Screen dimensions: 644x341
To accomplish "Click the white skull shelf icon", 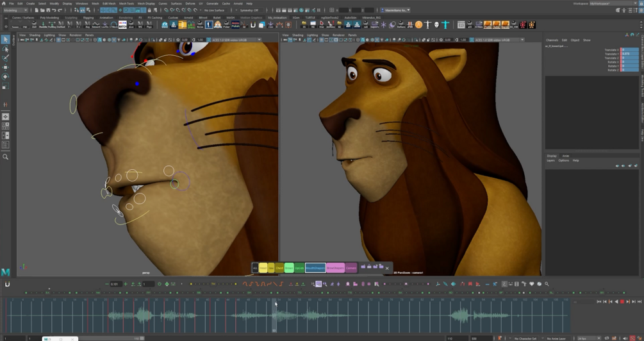I will (x=436, y=24).
